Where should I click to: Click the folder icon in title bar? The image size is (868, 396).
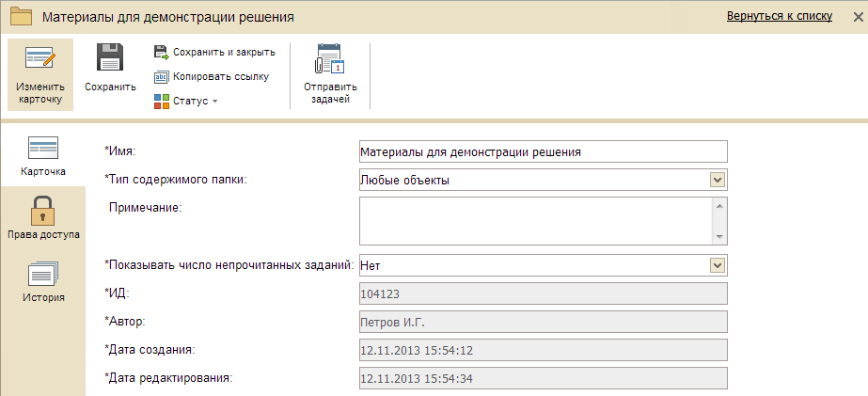tap(22, 17)
